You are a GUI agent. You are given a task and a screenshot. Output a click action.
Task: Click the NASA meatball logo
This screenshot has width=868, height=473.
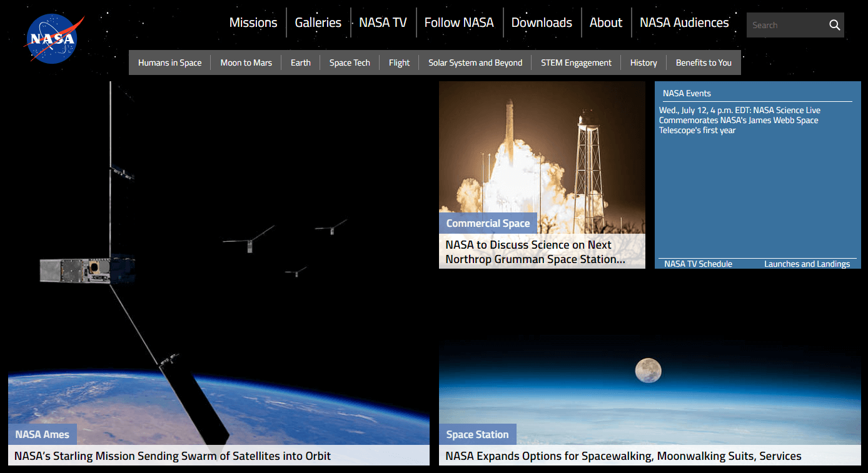(54, 39)
